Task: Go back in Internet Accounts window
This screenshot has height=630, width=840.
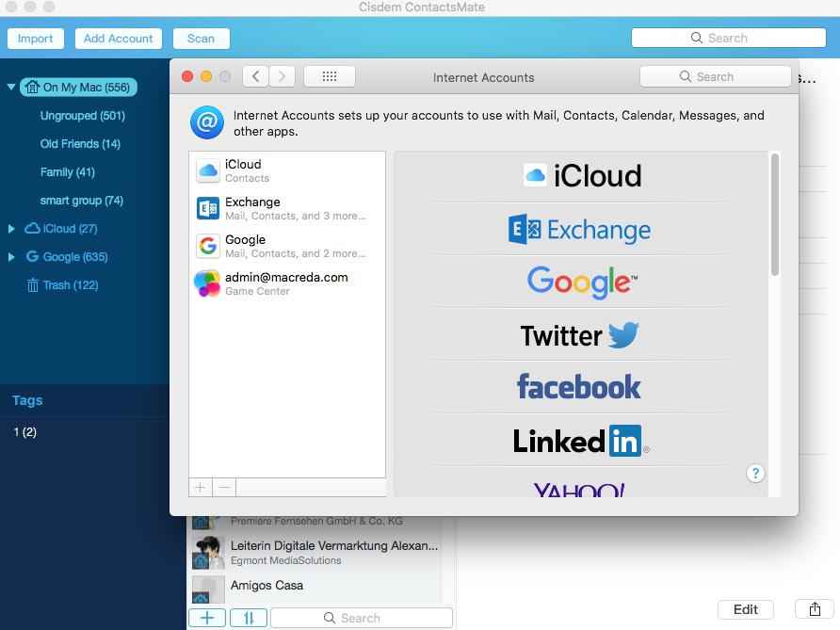Action: (x=255, y=76)
